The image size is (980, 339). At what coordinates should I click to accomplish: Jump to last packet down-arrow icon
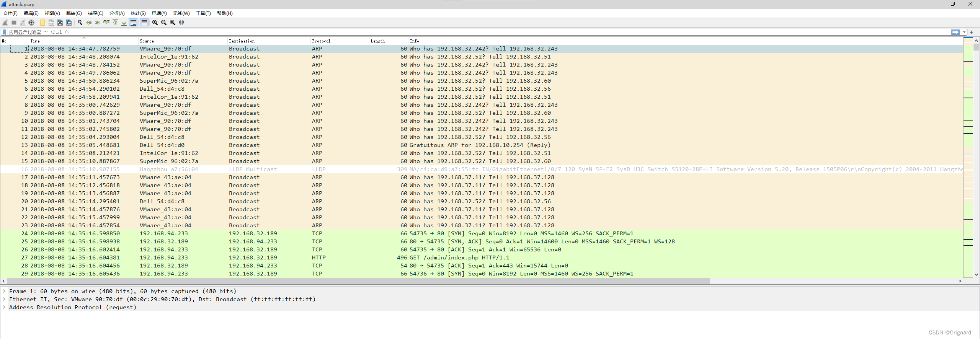click(x=124, y=23)
